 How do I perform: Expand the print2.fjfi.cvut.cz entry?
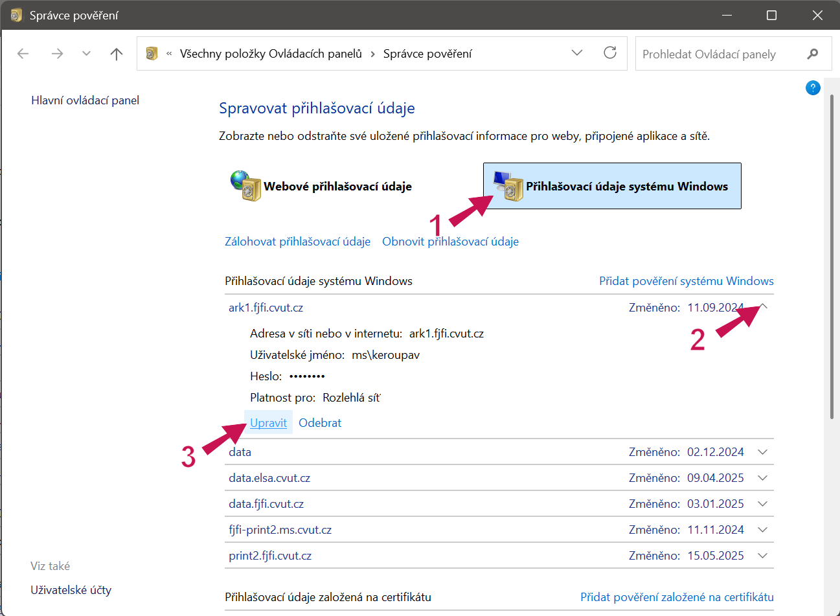(x=763, y=556)
